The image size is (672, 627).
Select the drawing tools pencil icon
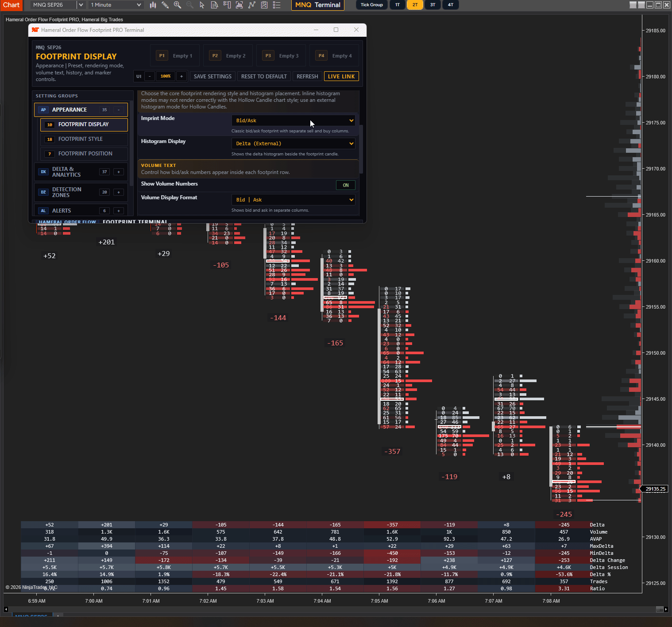pos(165,5)
